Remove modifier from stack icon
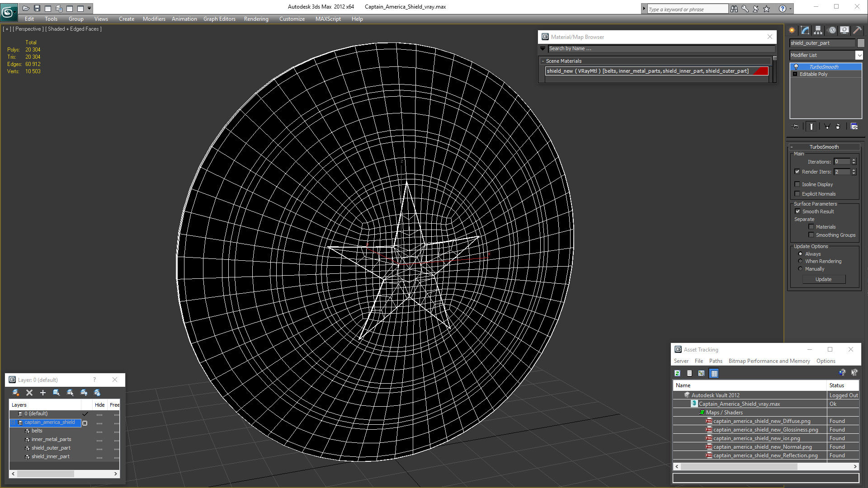868x488 pixels. click(x=838, y=127)
